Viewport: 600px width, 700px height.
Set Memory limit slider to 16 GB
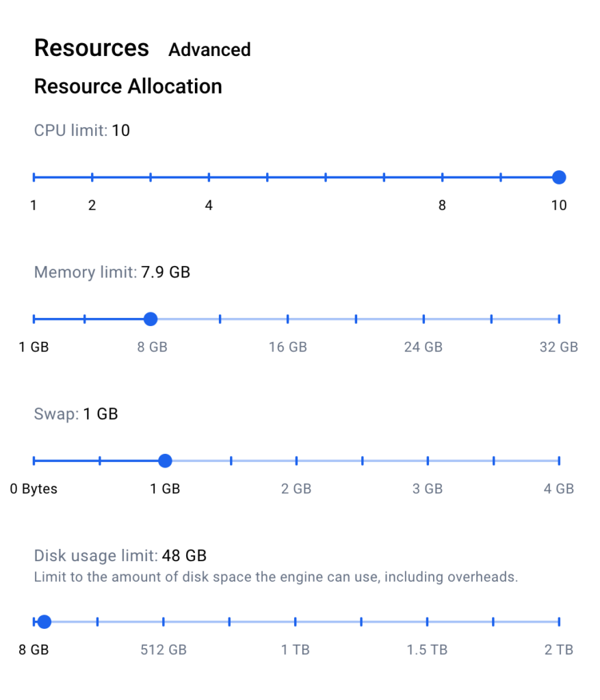tap(287, 319)
